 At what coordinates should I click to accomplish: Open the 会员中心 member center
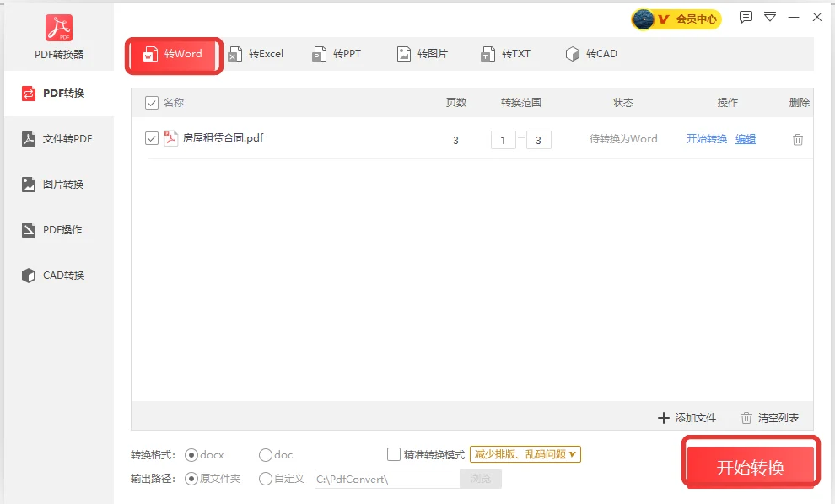[x=697, y=19]
